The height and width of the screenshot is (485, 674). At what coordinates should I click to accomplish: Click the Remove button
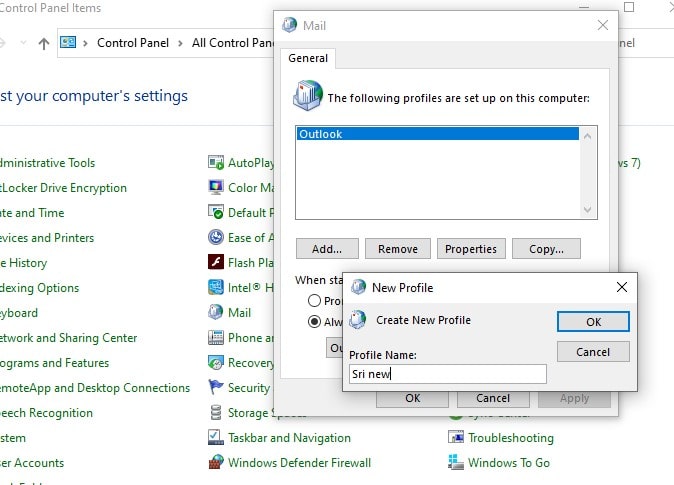[398, 249]
